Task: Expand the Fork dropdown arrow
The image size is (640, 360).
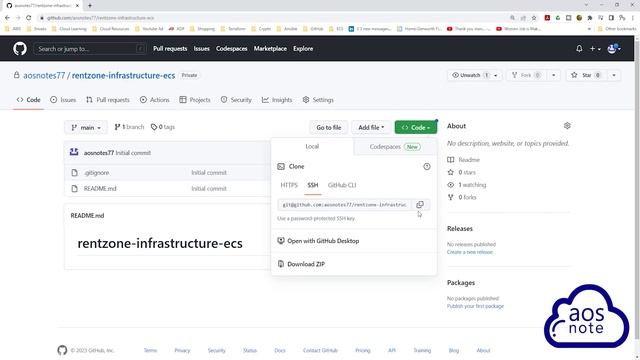Action: tap(553, 76)
